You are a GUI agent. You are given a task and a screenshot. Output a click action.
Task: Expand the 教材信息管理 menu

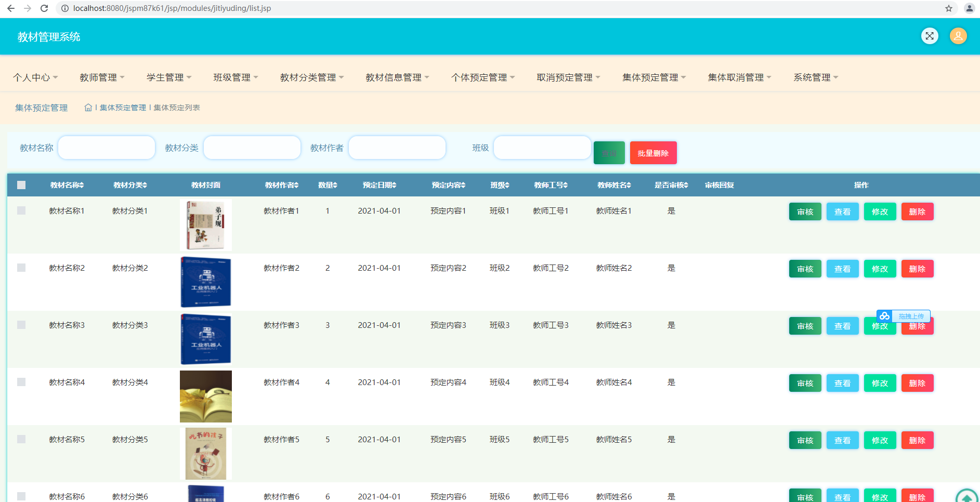397,77
